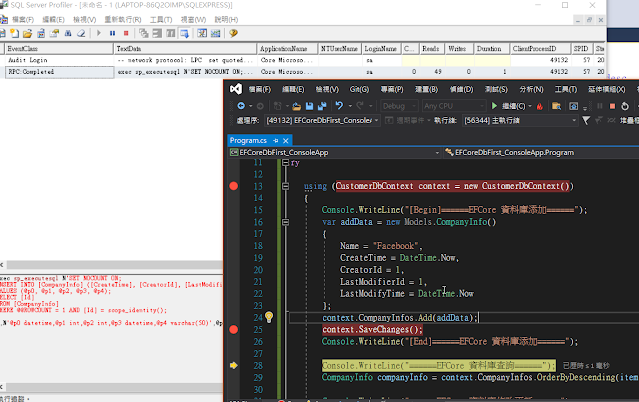Image resolution: width=639 pixels, height=402 pixels.
Task: Click screenshot camera icon in VS toolbar
Action: [x=573, y=106]
